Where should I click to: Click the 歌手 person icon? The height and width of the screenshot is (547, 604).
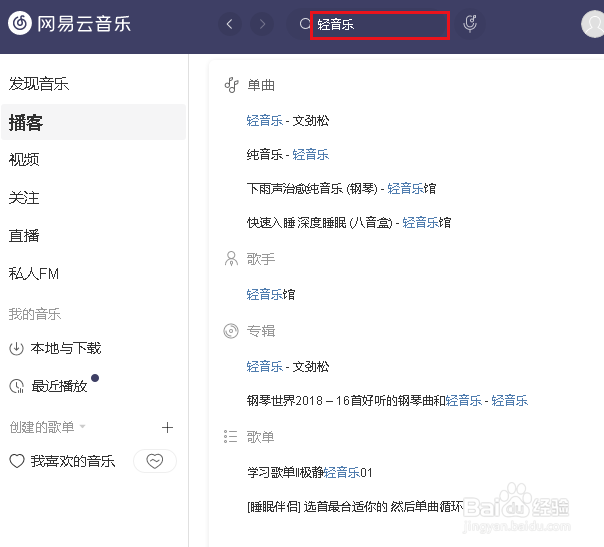click(x=231, y=259)
